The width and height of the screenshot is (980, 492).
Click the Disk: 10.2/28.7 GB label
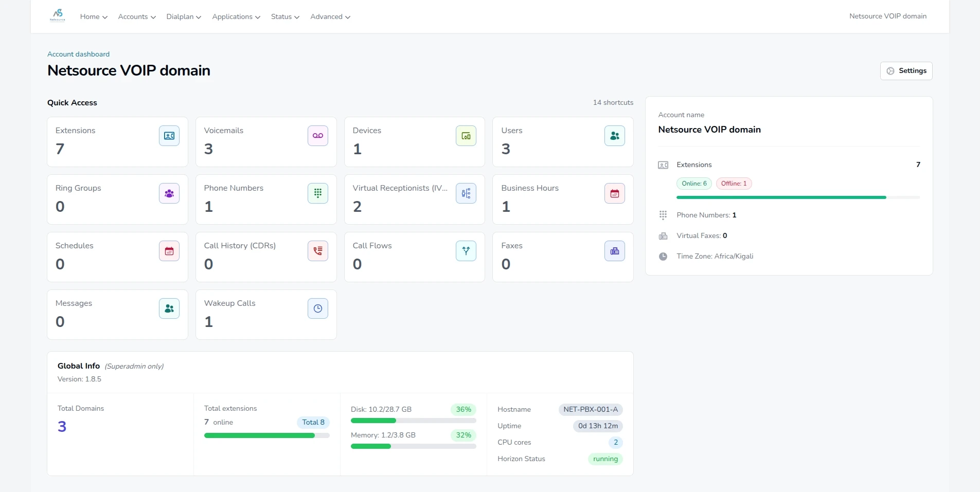[381, 409]
